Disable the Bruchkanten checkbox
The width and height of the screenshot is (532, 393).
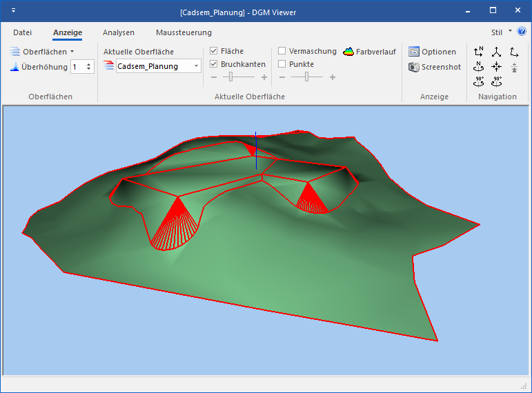click(214, 64)
